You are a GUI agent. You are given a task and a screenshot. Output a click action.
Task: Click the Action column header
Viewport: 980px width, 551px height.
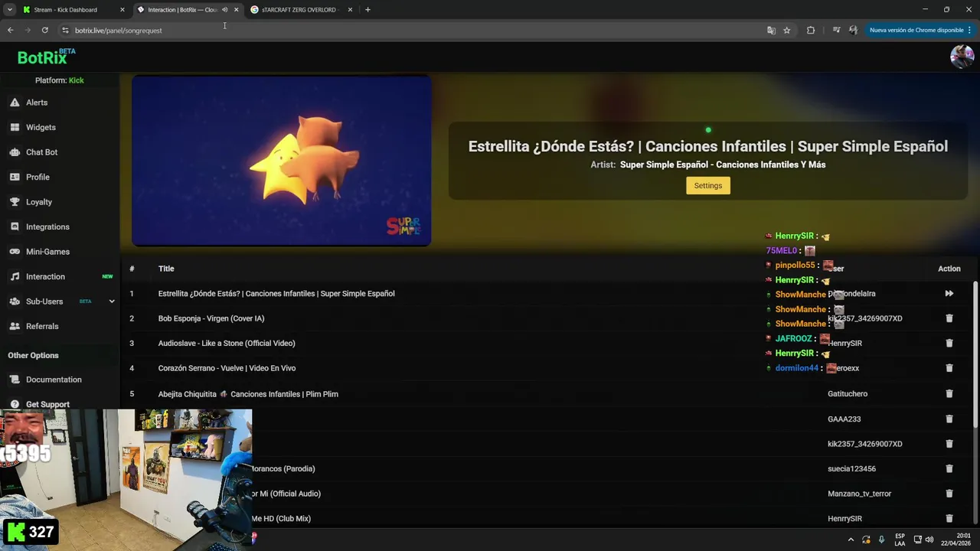[x=949, y=269]
